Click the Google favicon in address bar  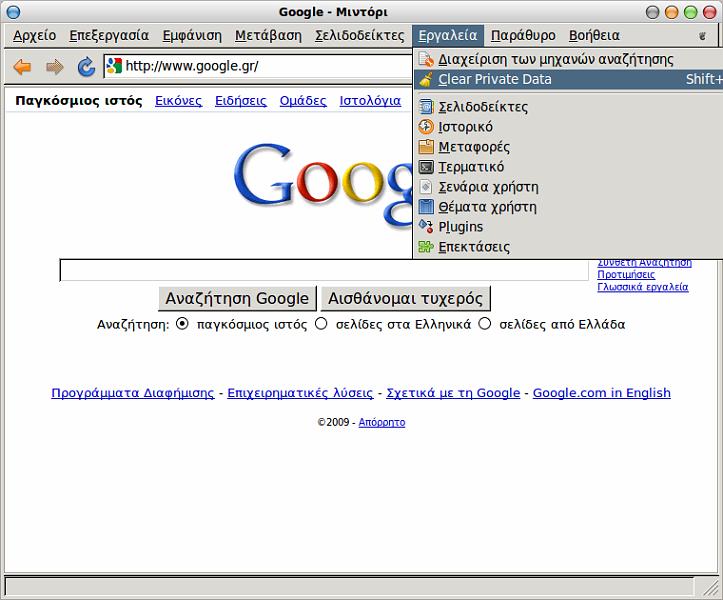pos(114,66)
